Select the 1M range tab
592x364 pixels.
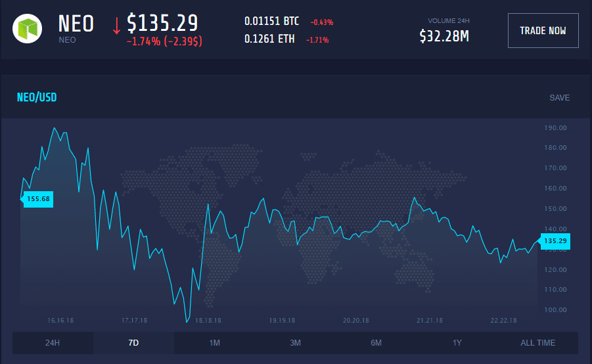coord(214,343)
